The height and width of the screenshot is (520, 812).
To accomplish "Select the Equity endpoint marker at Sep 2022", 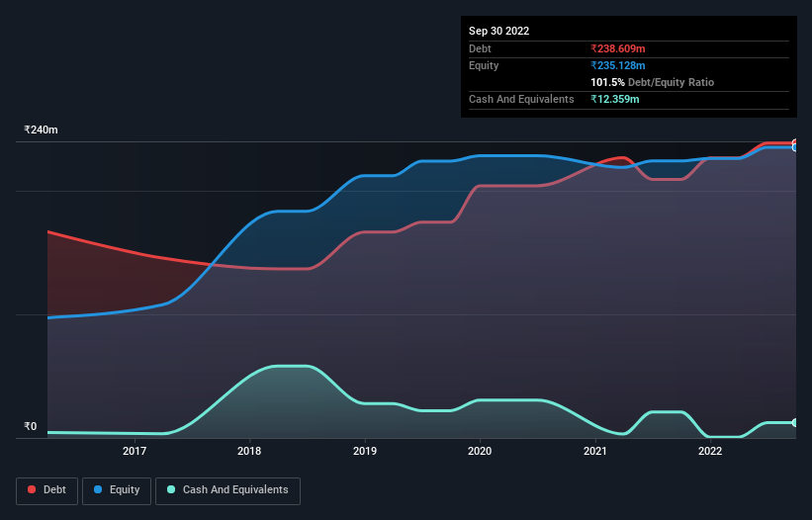I will [795, 147].
